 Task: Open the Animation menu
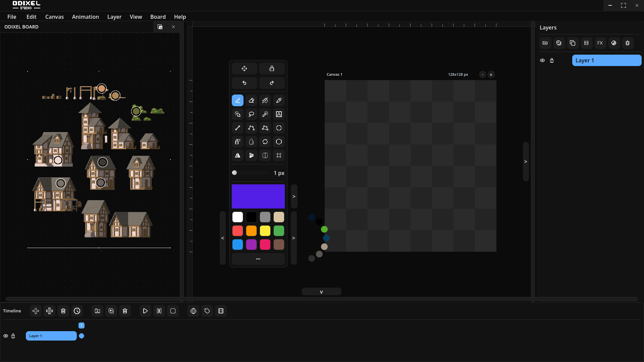pyautogui.click(x=85, y=17)
